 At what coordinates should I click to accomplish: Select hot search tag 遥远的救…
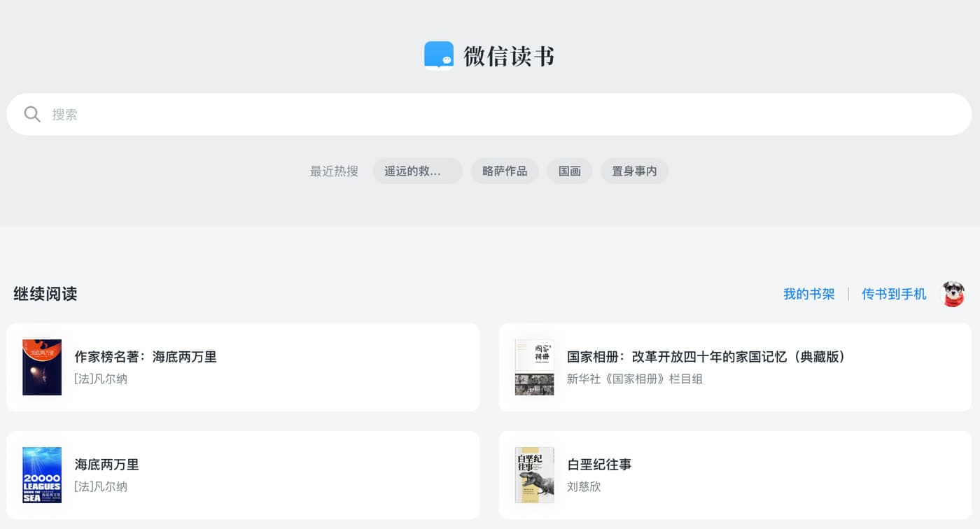418,171
